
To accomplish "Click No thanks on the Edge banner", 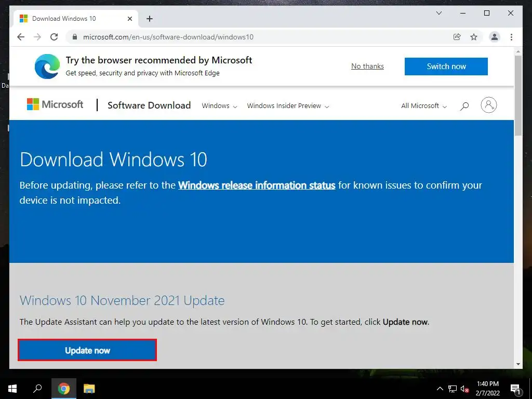I will click(x=367, y=66).
